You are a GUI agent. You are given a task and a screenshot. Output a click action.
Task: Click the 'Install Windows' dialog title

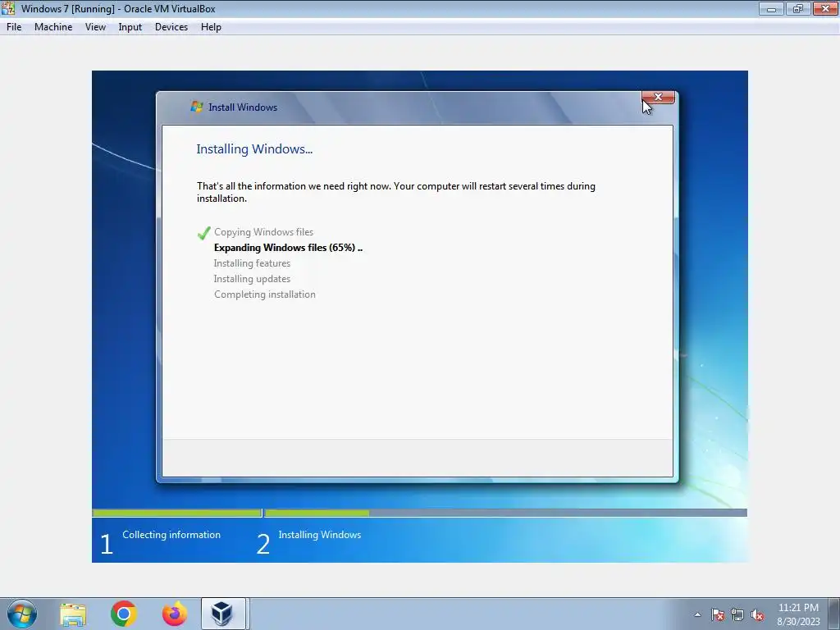(243, 107)
